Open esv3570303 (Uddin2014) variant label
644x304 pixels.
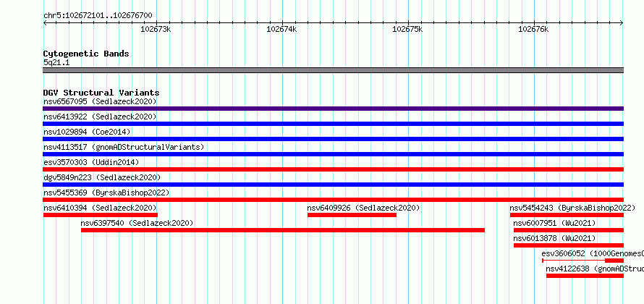91,162
